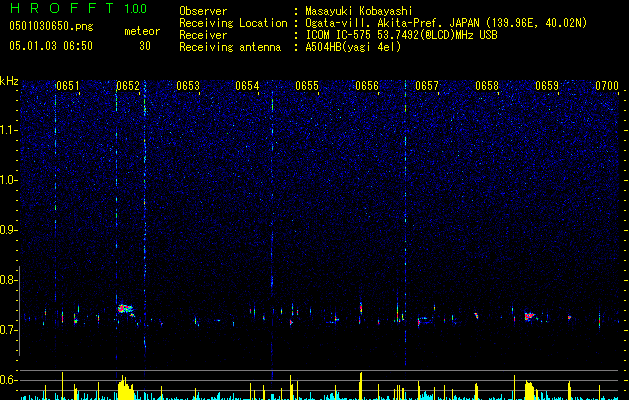Click the 0653 time marker
Screen dimensions: 629x400
[188, 86]
